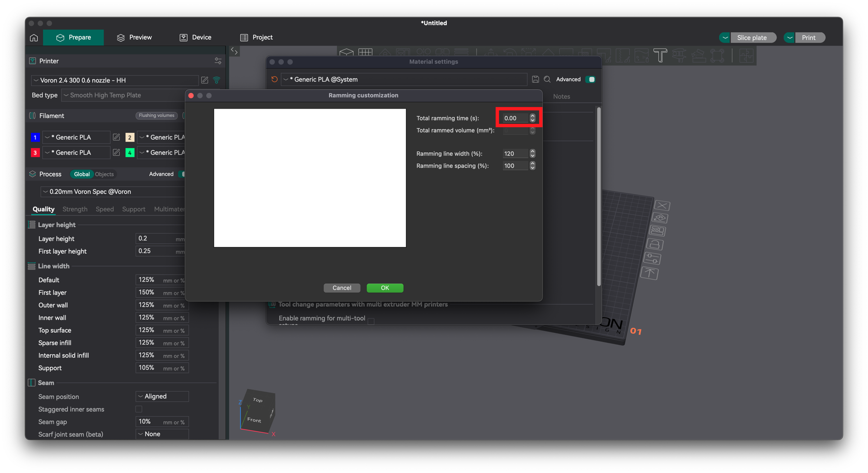
Task: Edit the Voron 2.4 printer preset
Action: pyautogui.click(x=204, y=80)
